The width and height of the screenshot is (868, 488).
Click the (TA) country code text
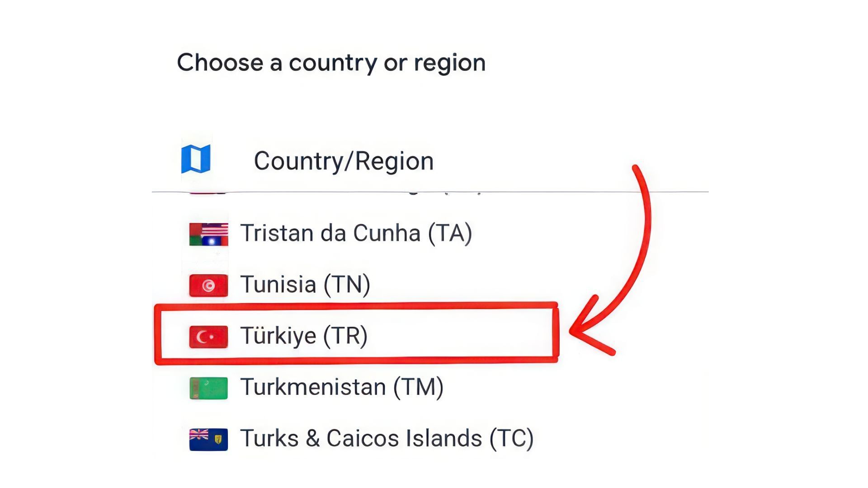coord(450,233)
